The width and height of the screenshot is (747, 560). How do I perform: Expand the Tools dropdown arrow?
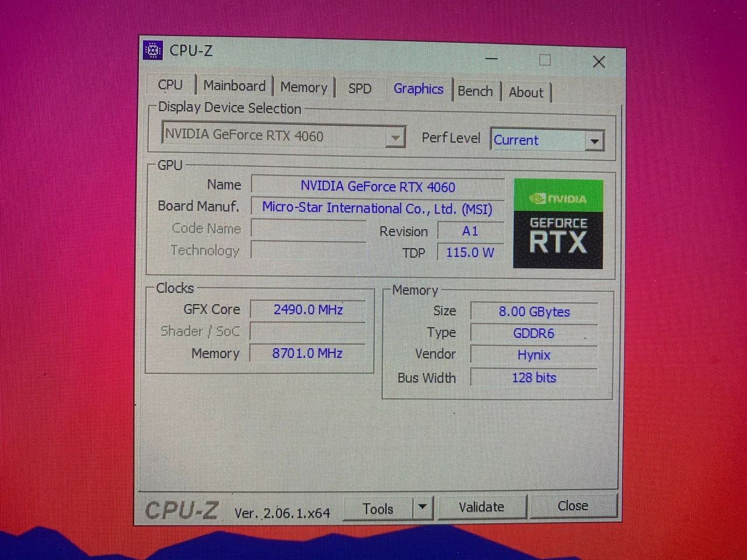click(423, 508)
